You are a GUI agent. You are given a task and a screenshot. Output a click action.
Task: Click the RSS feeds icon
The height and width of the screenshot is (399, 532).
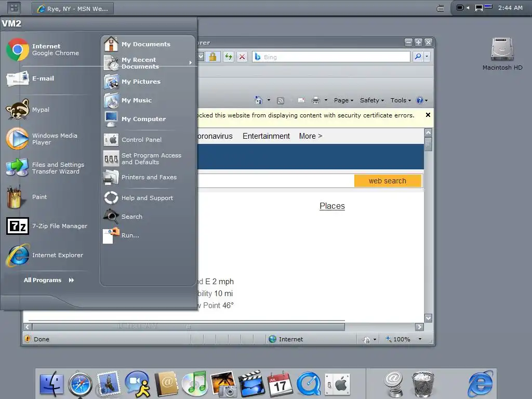(x=280, y=100)
